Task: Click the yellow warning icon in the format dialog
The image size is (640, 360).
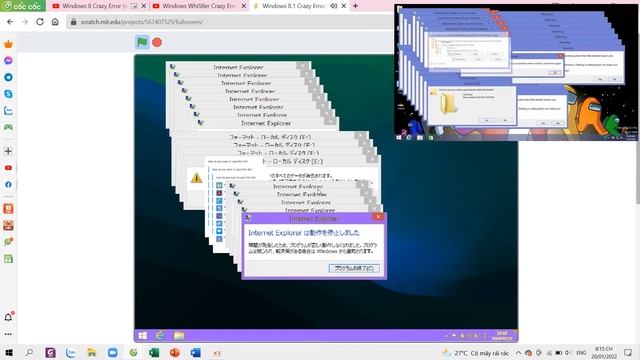Action: (x=196, y=178)
